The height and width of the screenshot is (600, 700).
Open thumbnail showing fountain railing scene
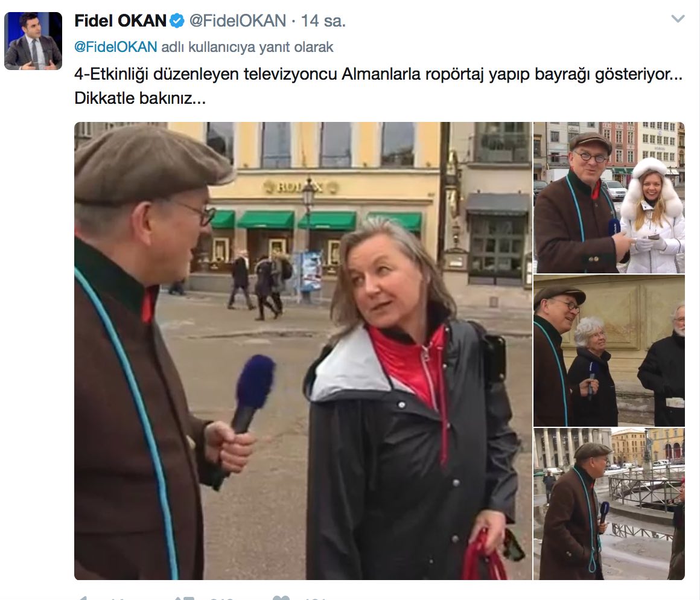coord(609,504)
